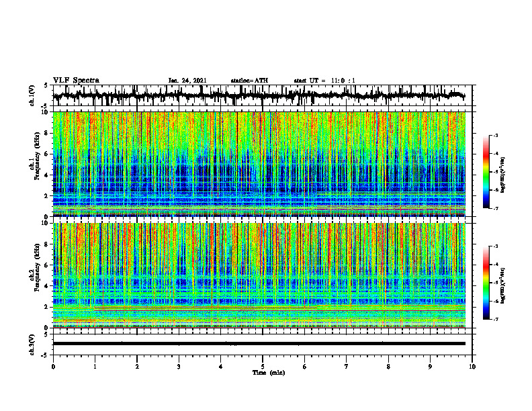Viewport: 532px width, 411px height.
Task: Click the ch.1 spectrogram color bar
Action: coord(486,172)
